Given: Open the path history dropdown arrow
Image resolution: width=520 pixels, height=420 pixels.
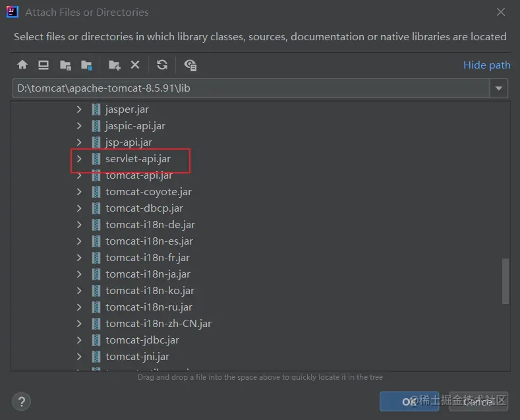Looking at the screenshot, I should (498, 88).
